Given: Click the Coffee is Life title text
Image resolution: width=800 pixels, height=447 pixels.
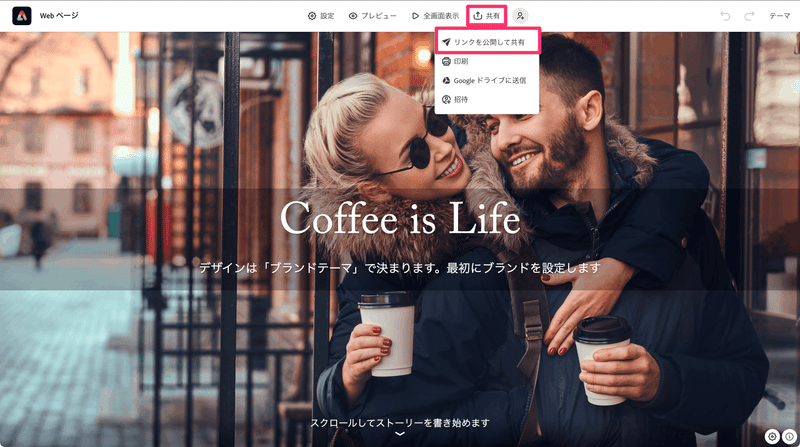Looking at the screenshot, I should (400, 218).
